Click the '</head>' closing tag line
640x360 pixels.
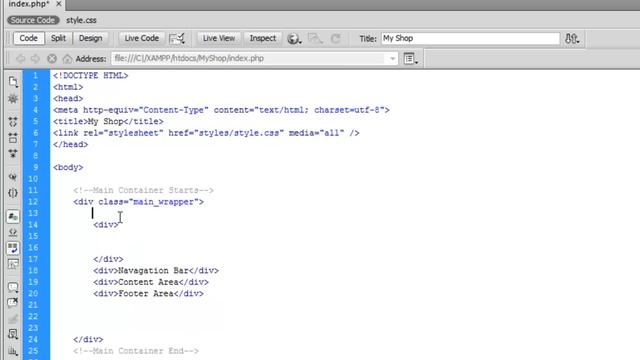pos(71,144)
